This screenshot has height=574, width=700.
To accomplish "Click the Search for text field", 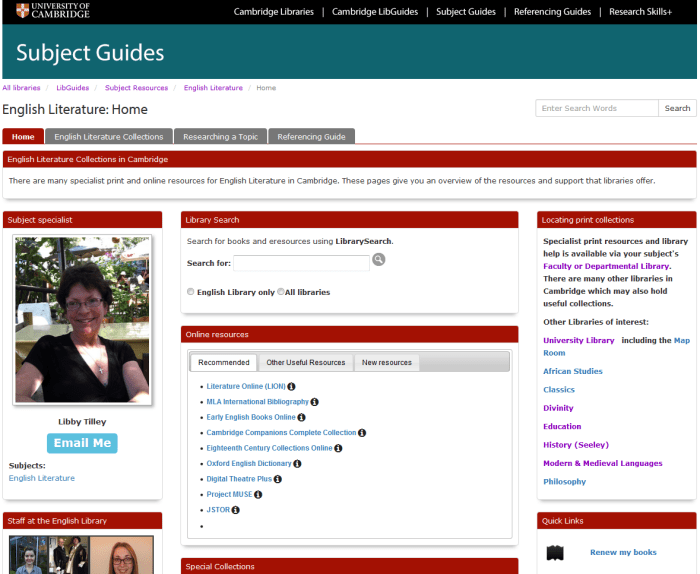I will (301, 263).
